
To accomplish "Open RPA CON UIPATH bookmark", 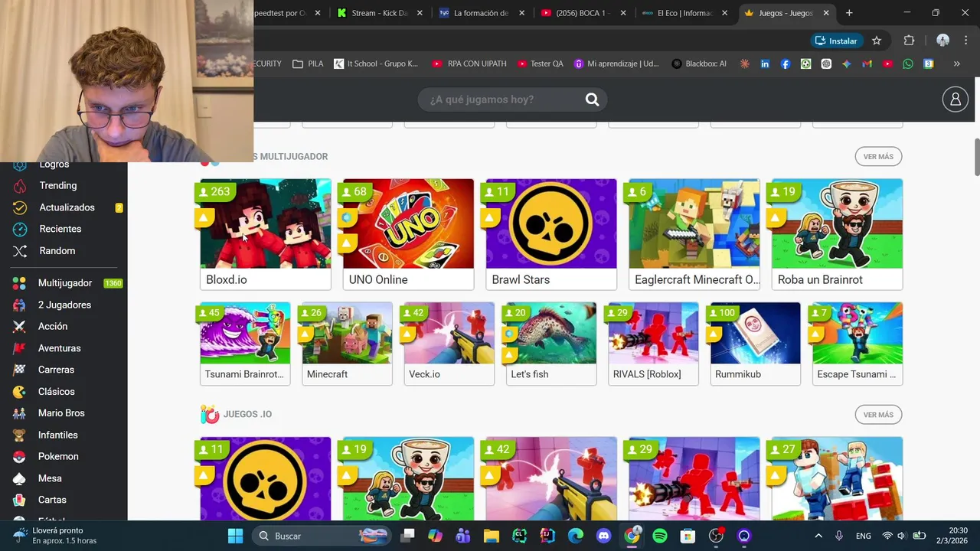I will click(469, 64).
